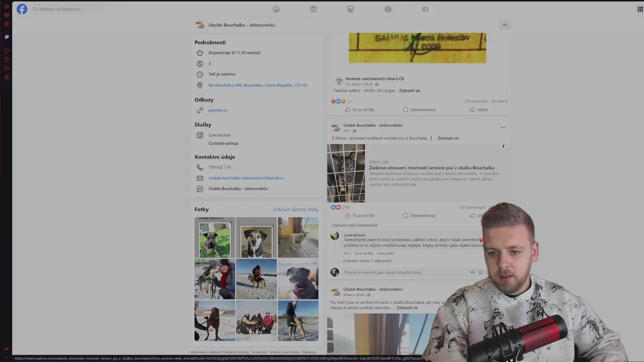Open Facebook Marketplace icon
This screenshot has height=362, width=644.
pos(351,9)
